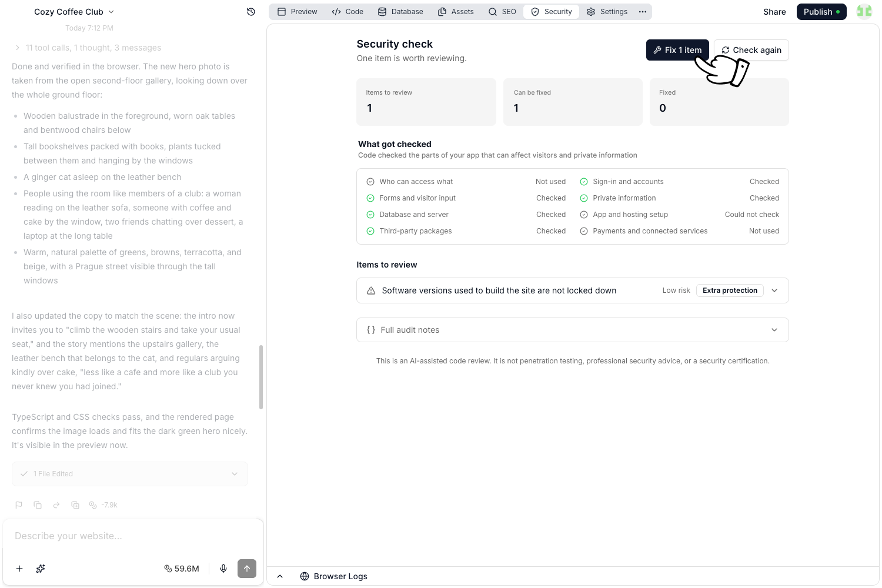Click the Can be fixed count card
Viewport: 882px width, 588px height.
click(x=573, y=102)
